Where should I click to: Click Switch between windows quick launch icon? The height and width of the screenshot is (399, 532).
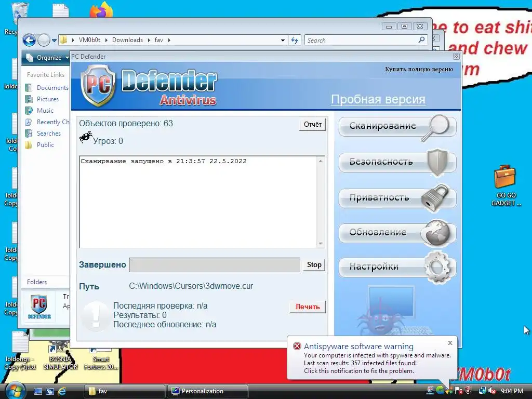coord(49,391)
